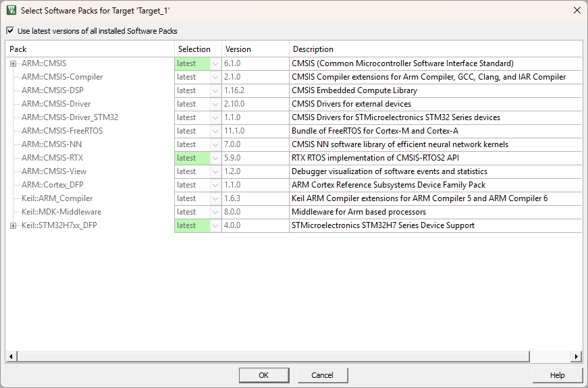
Task: Click the Pack column header
Action: (90, 49)
